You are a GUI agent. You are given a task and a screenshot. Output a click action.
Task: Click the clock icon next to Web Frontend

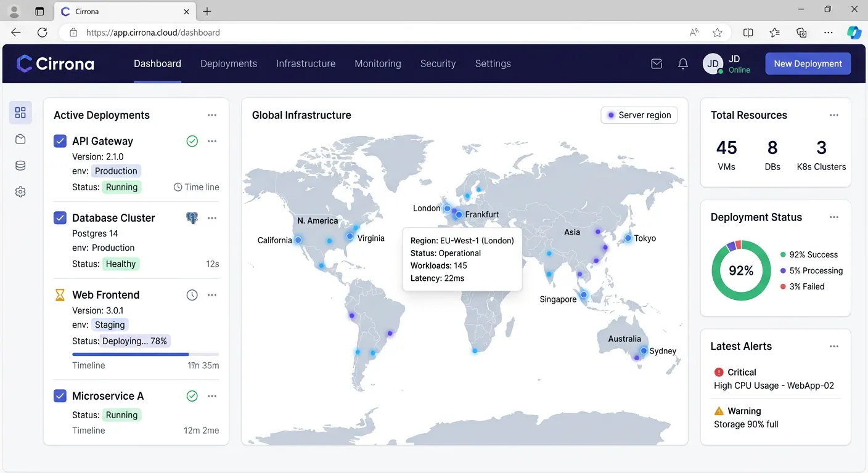coord(192,295)
